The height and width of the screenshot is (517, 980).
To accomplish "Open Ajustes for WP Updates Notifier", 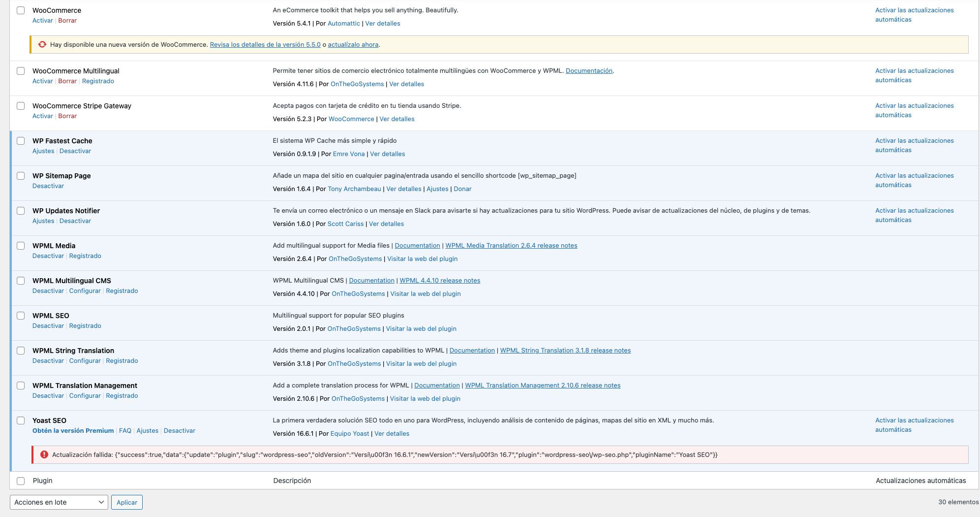I will [43, 221].
